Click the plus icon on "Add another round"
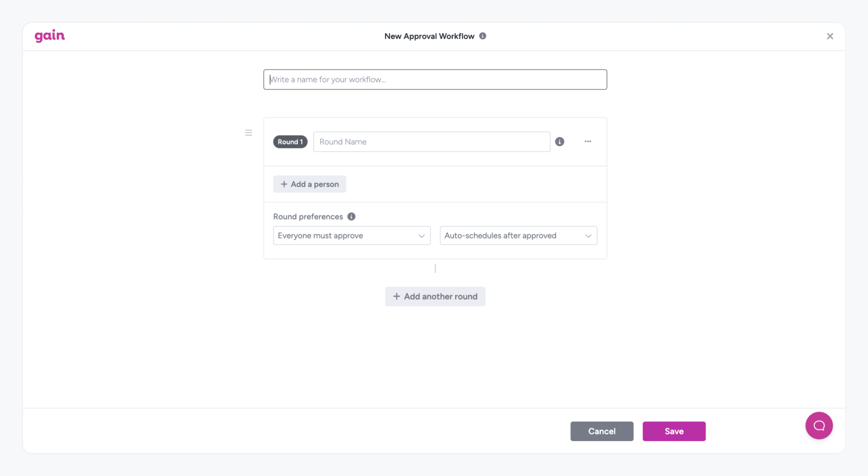The width and height of the screenshot is (868, 476). [397, 296]
